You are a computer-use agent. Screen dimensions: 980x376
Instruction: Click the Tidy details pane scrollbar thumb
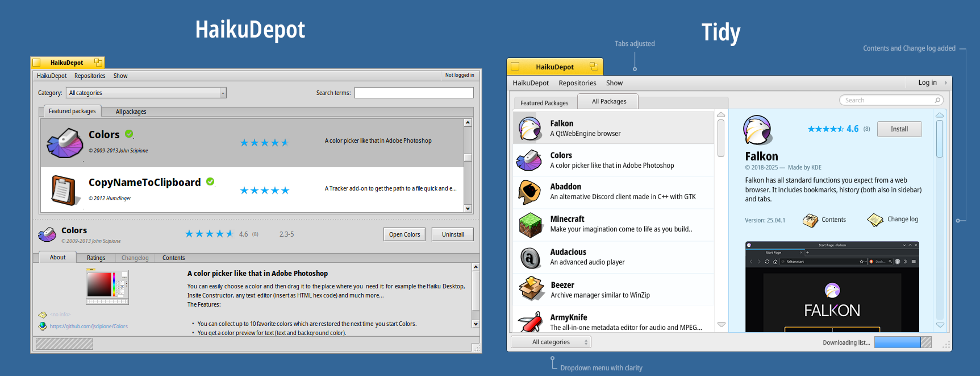[x=940, y=139]
